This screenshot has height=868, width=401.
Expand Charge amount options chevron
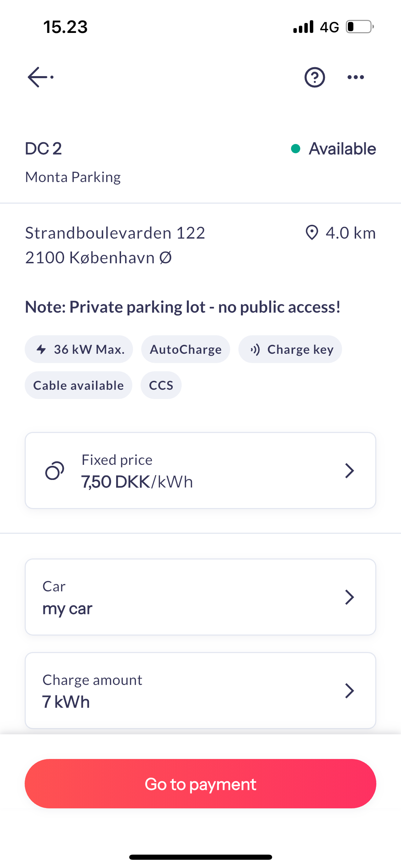tap(349, 691)
